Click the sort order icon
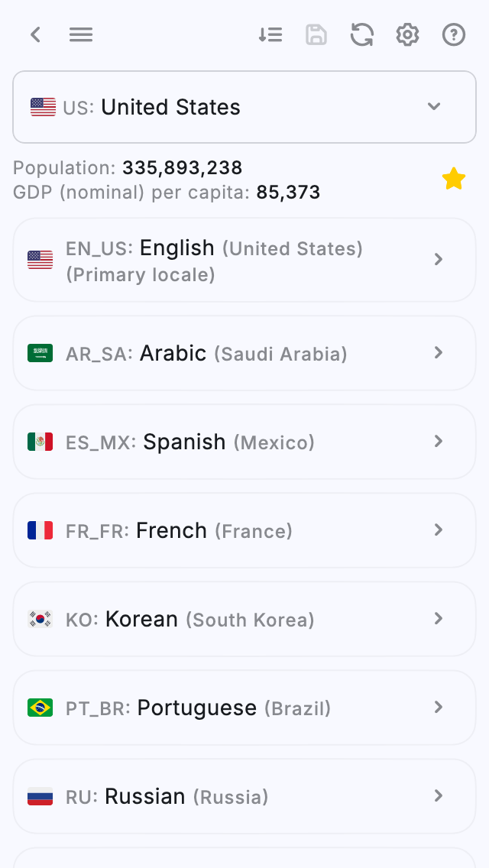The height and width of the screenshot is (868, 489). click(270, 34)
